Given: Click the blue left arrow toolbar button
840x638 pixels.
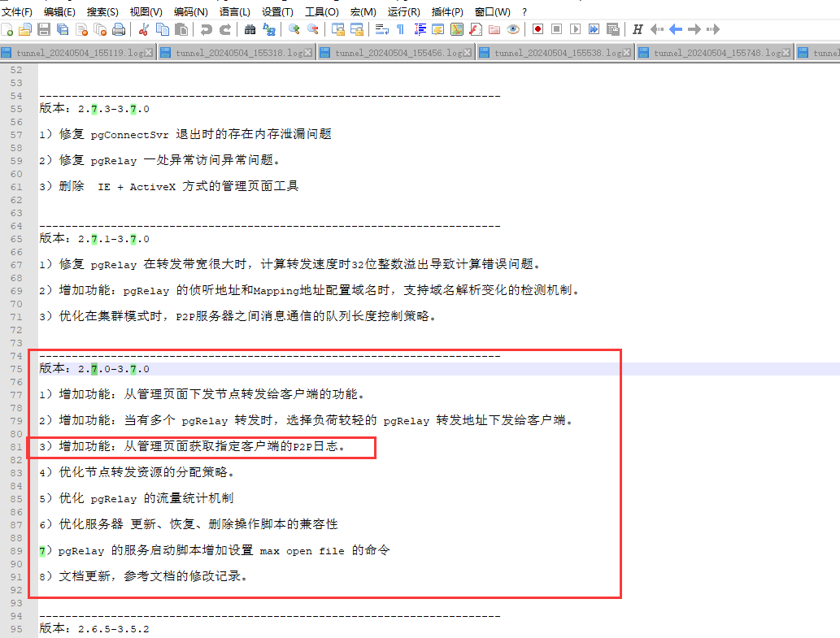Looking at the screenshot, I should pyautogui.click(x=676, y=30).
